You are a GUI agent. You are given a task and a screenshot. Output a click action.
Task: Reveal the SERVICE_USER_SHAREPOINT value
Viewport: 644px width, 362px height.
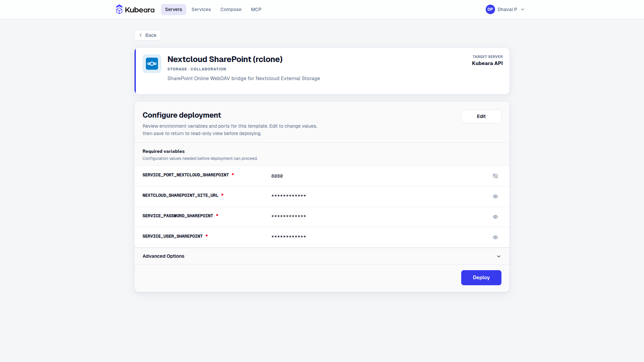pyautogui.click(x=495, y=237)
